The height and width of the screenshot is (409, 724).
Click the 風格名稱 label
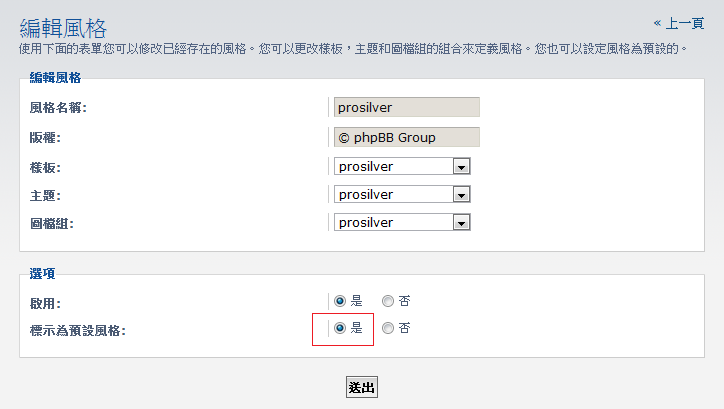(59, 108)
